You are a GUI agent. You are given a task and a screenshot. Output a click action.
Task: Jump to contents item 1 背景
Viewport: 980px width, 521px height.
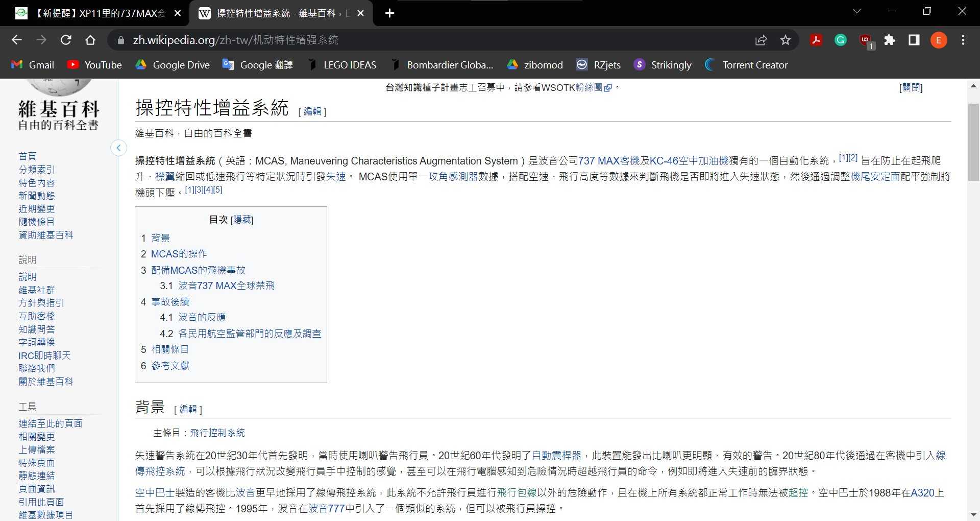click(160, 238)
